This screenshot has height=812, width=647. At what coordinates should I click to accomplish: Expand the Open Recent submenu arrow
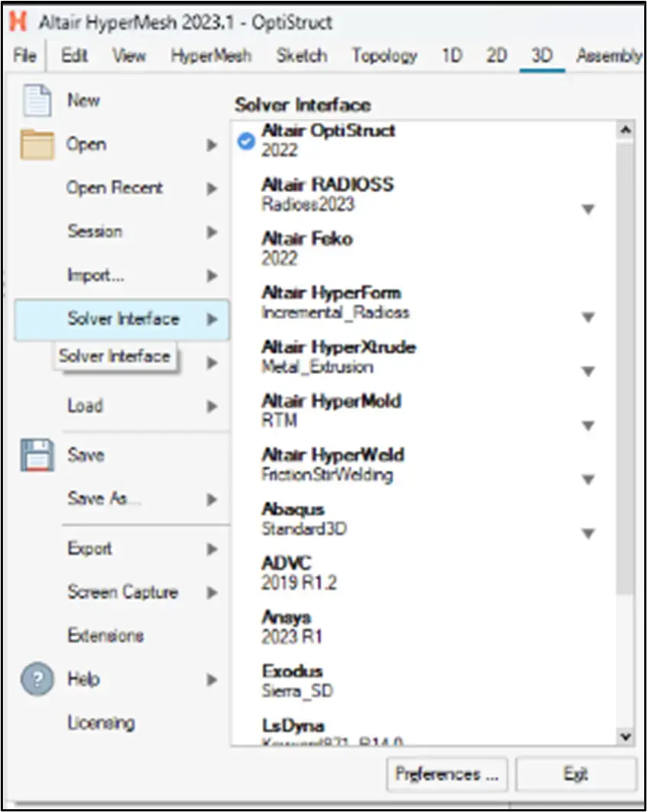[211, 188]
